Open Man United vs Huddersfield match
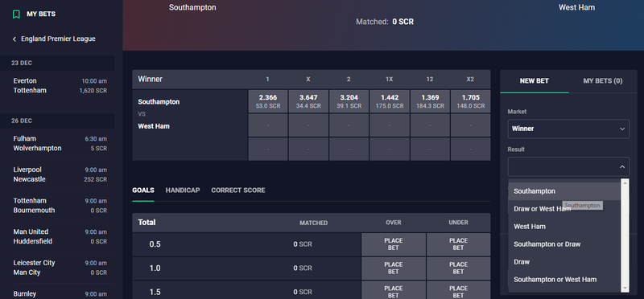 pos(60,236)
